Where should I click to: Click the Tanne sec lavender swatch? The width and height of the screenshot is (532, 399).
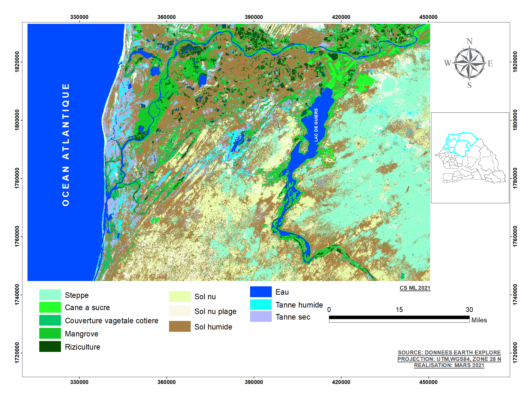click(x=261, y=317)
